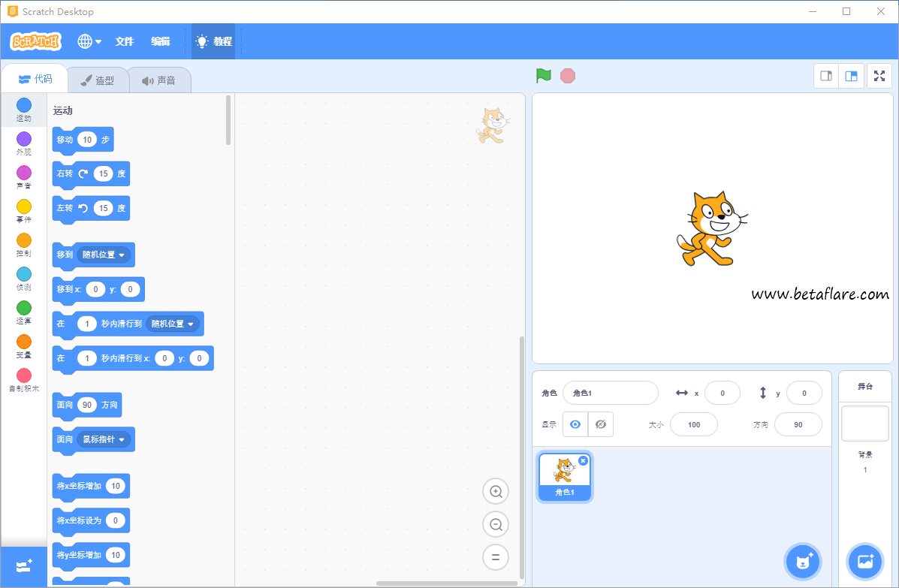Switch to the small stage layout
The image size is (899, 588).
pyautogui.click(x=826, y=76)
